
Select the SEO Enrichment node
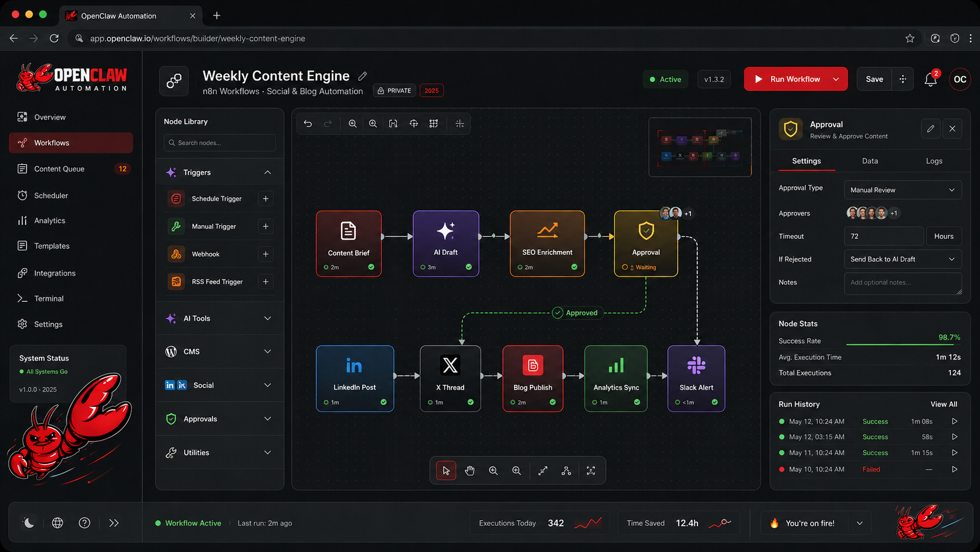click(x=547, y=243)
